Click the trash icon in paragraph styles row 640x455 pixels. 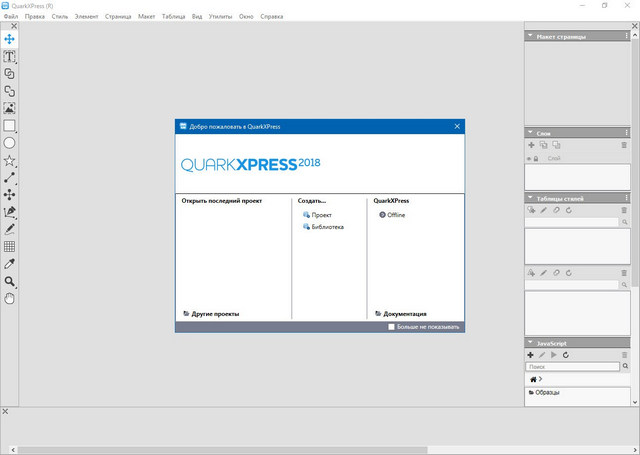[x=624, y=210]
